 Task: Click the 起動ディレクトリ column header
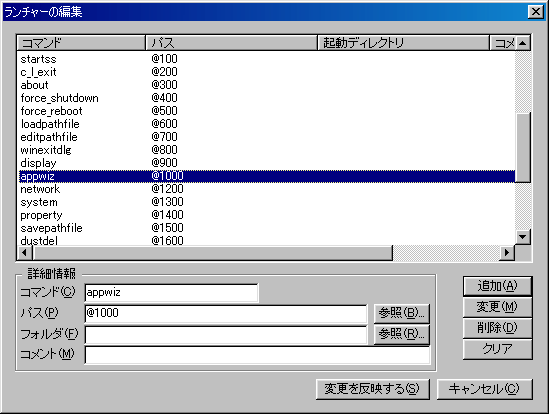pyautogui.click(x=403, y=43)
